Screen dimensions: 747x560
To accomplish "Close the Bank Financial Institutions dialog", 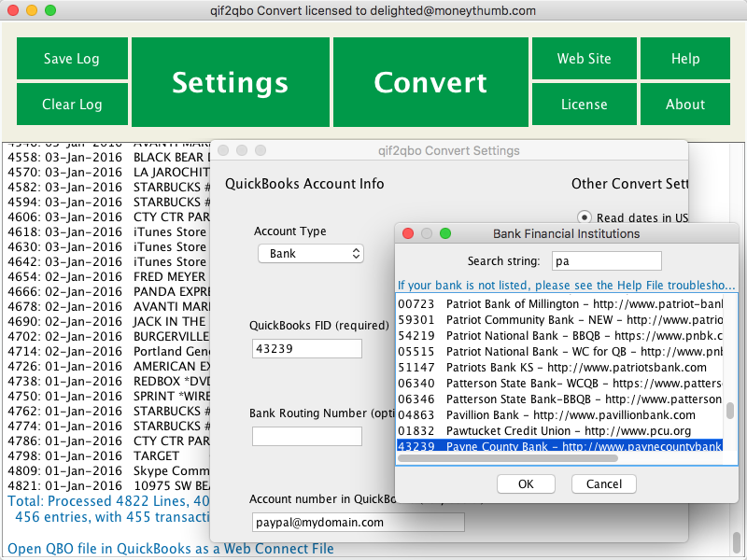I will pyautogui.click(x=408, y=233).
